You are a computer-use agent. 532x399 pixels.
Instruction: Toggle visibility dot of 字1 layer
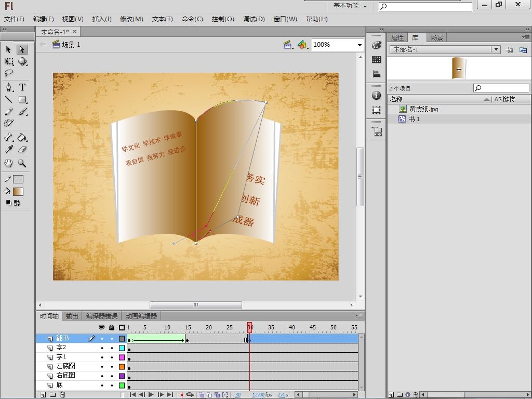(x=102, y=357)
